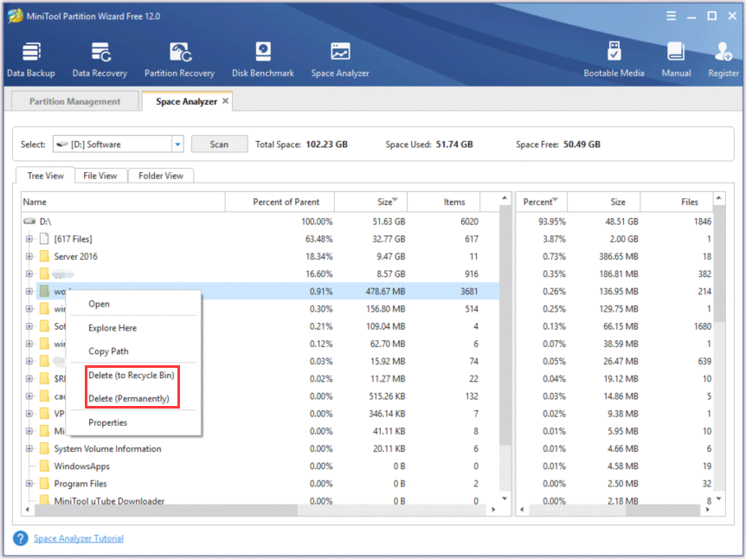Sort right panel by Files column
746x560 pixels.
pos(677,202)
